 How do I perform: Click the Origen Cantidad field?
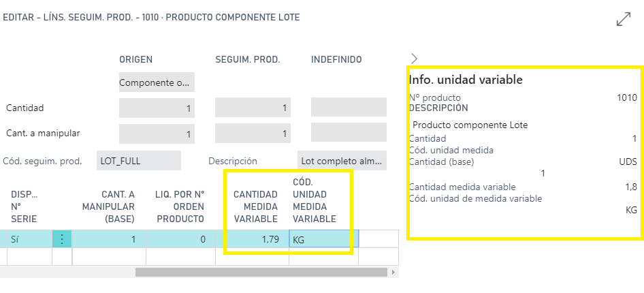point(157,108)
